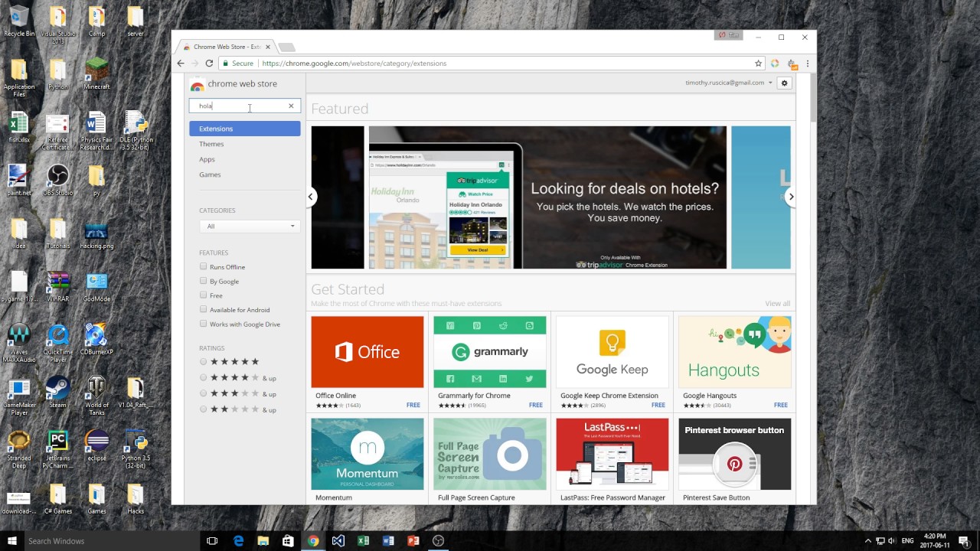The image size is (980, 551).
Task: Open the Office Online extension card
Action: [x=367, y=363]
